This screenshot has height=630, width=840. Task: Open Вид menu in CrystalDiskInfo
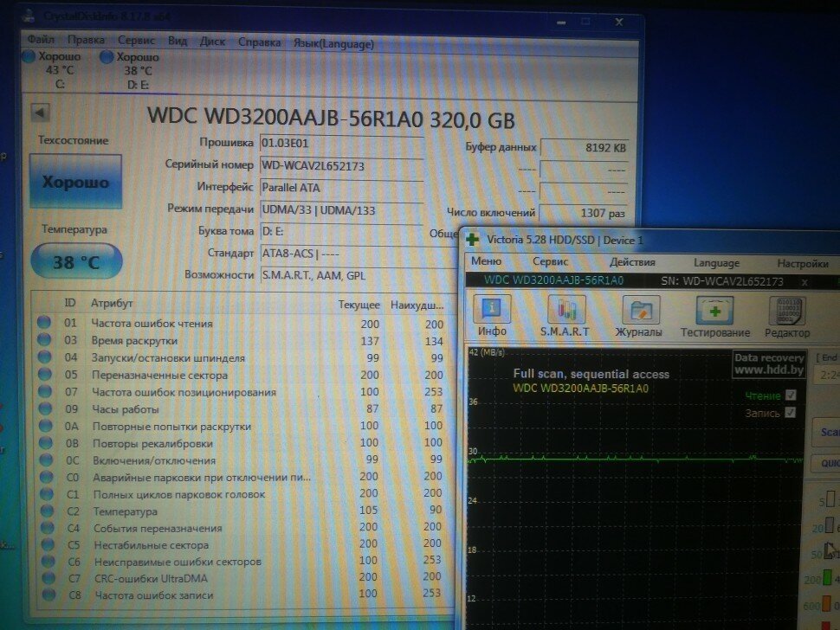178,41
